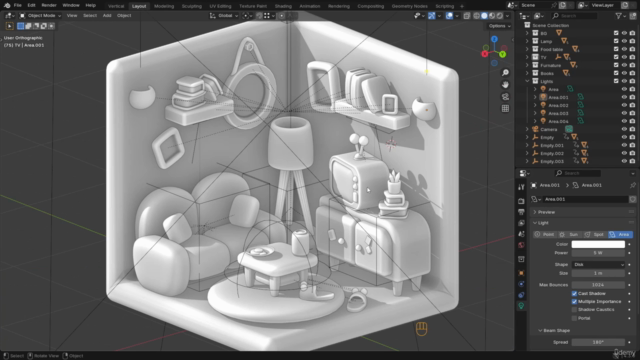The height and width of the screenshot is (360, 640).
Task: Disable Furniture collection in renders
Action: coord(632,65)
